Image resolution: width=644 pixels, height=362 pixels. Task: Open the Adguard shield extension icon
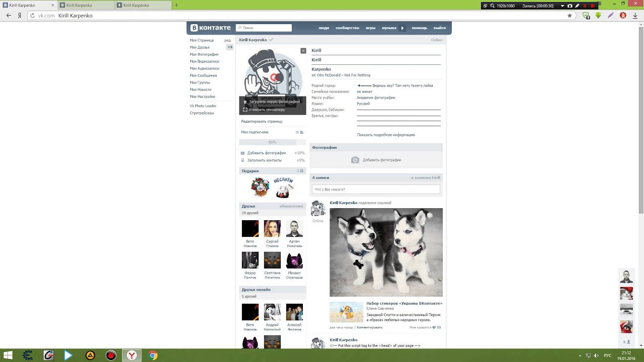(586, 16)
